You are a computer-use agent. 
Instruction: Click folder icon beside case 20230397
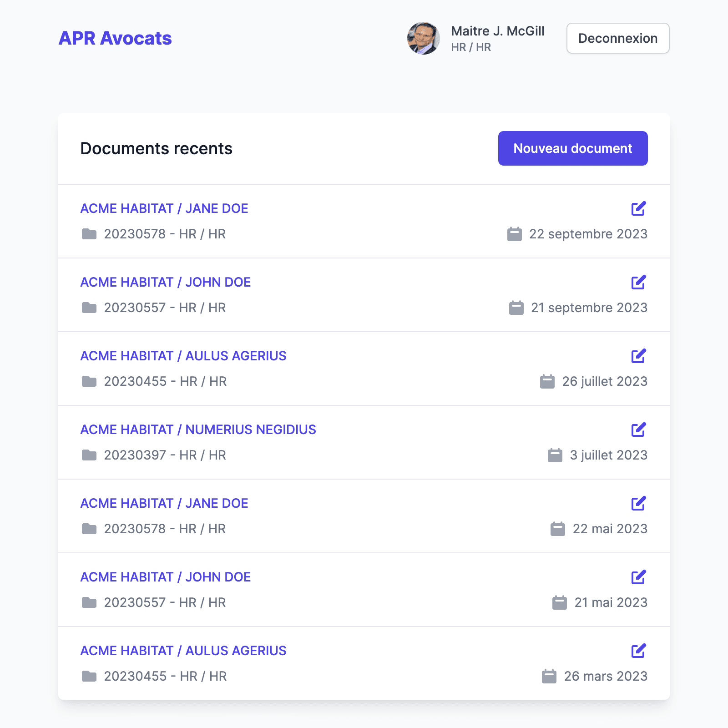pos(89,455)
